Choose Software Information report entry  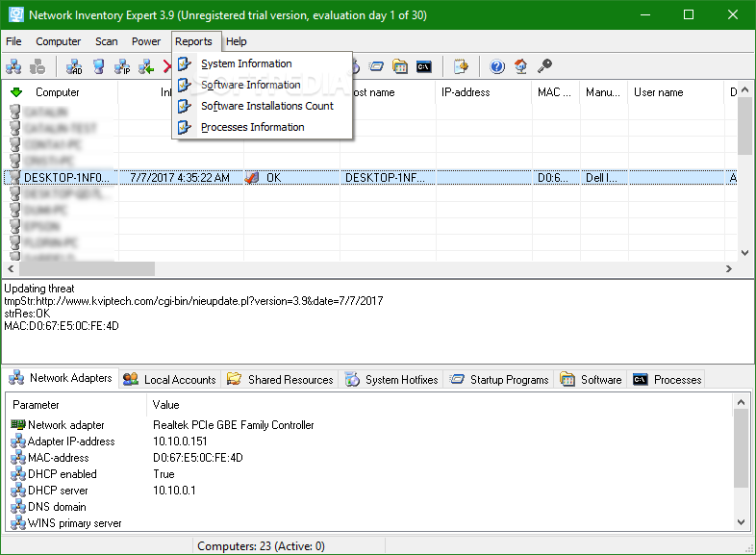coord(263,85)
